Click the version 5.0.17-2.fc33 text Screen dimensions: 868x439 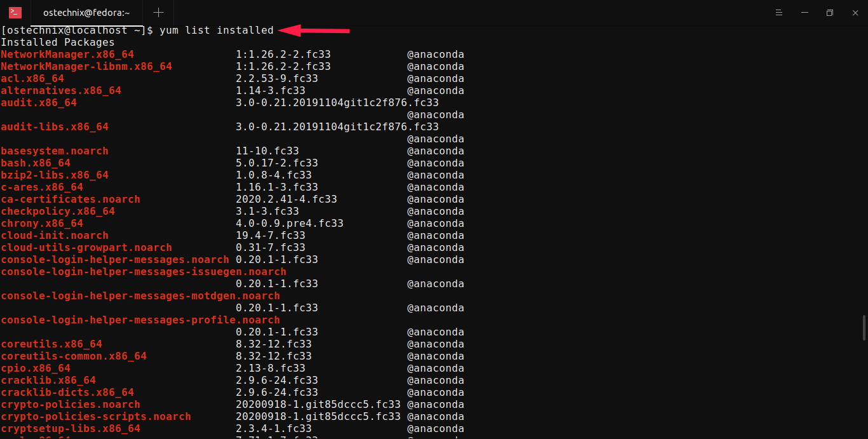click(x=276, y=163)
